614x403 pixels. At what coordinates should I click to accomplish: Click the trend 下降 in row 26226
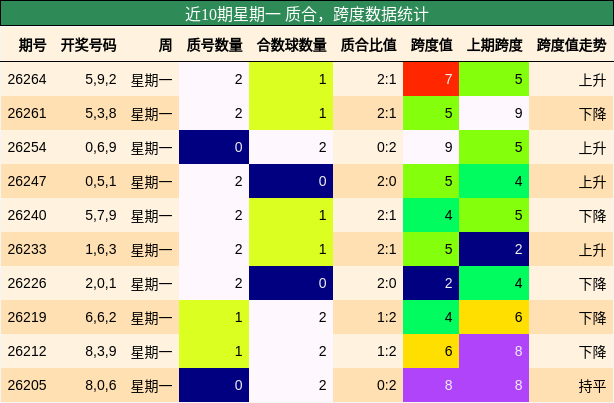tap(592, 284)
